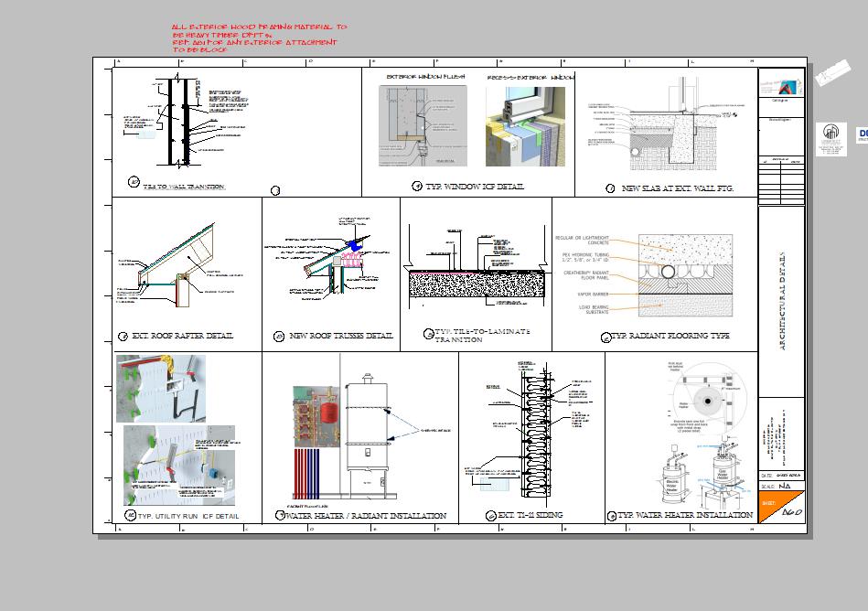Click the New Slab at Ext. Wall Ftg. label
Screen dimensions: 868x611
[x=677, y=188]
